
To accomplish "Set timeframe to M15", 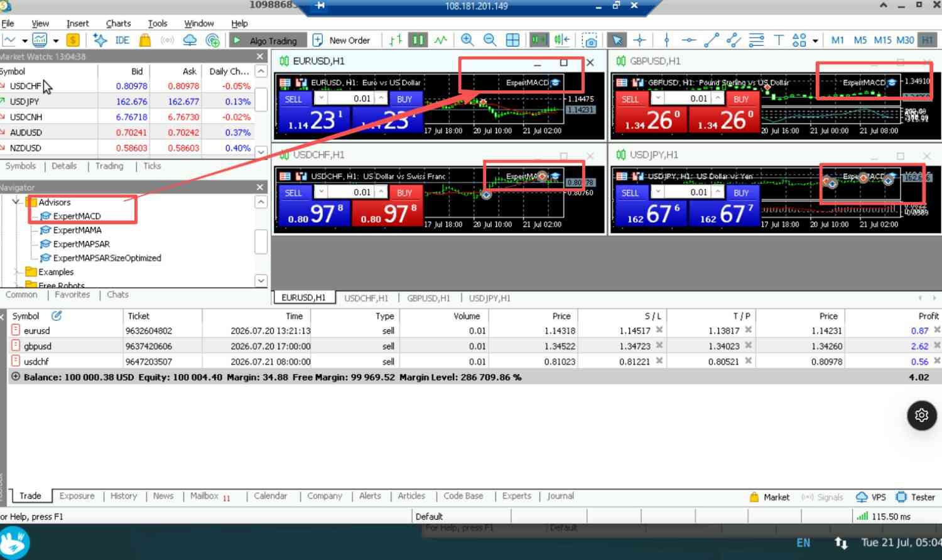I will click(x=882, y=40).
